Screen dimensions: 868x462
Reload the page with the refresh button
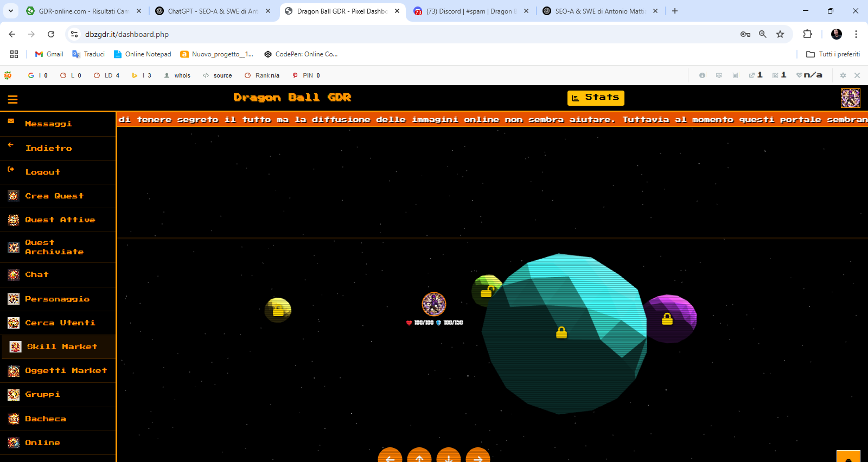(x=51, y=34)
